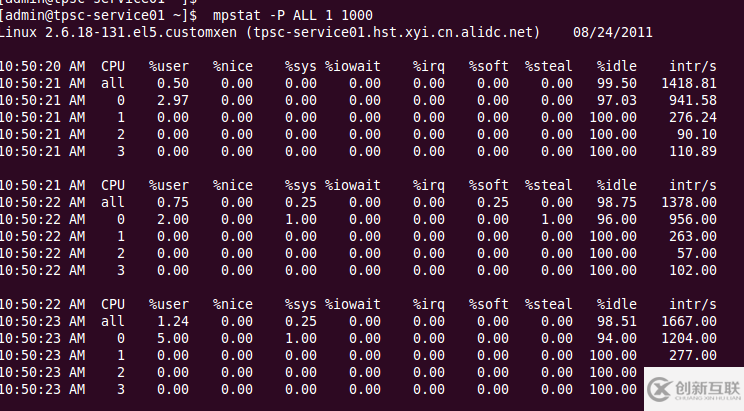Click intr/s value '1204.00'
The height and width of the screenshot is (411, 744).
coord(689,339)
